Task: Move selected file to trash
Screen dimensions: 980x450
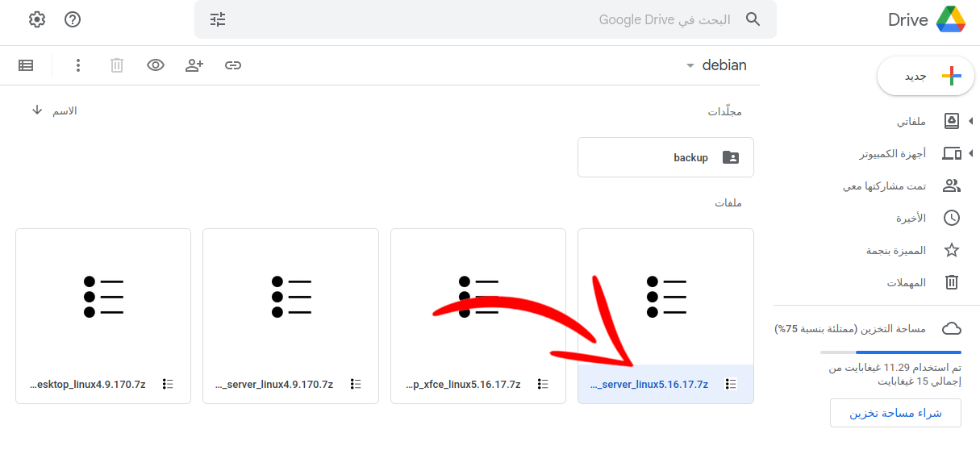Action: click(117, 65)
